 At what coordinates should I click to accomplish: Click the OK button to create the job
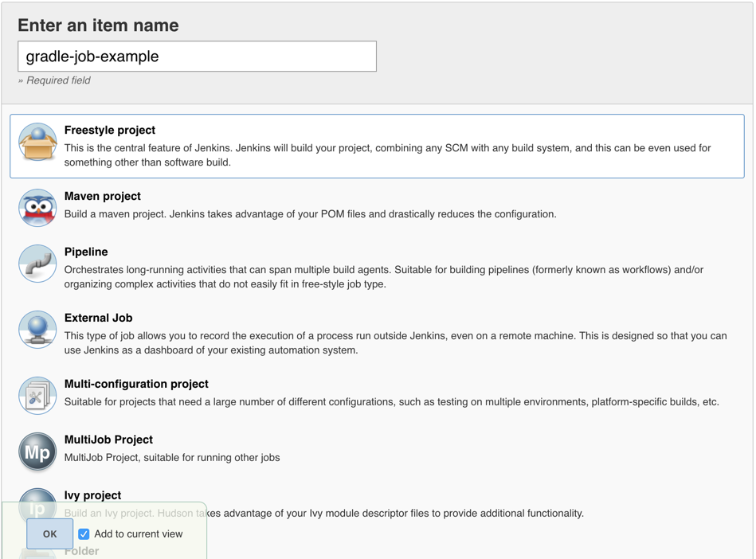point(49,534)
